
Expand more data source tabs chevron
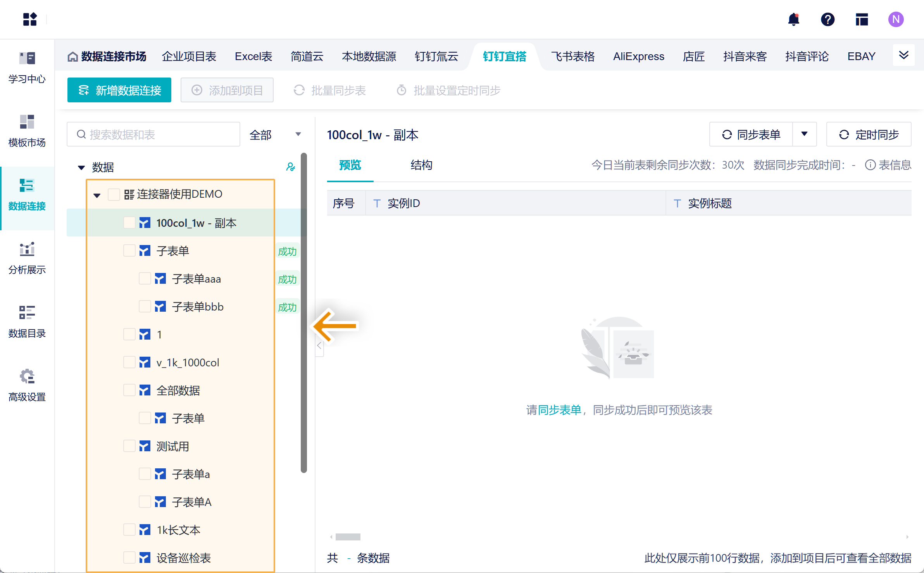[x=903, y=55]
